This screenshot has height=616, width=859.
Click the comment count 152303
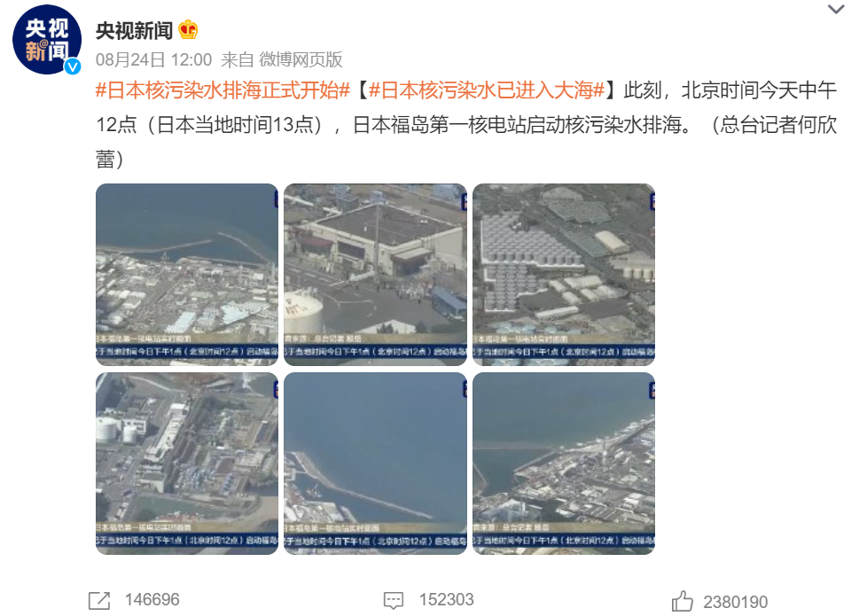coord(447,600)
